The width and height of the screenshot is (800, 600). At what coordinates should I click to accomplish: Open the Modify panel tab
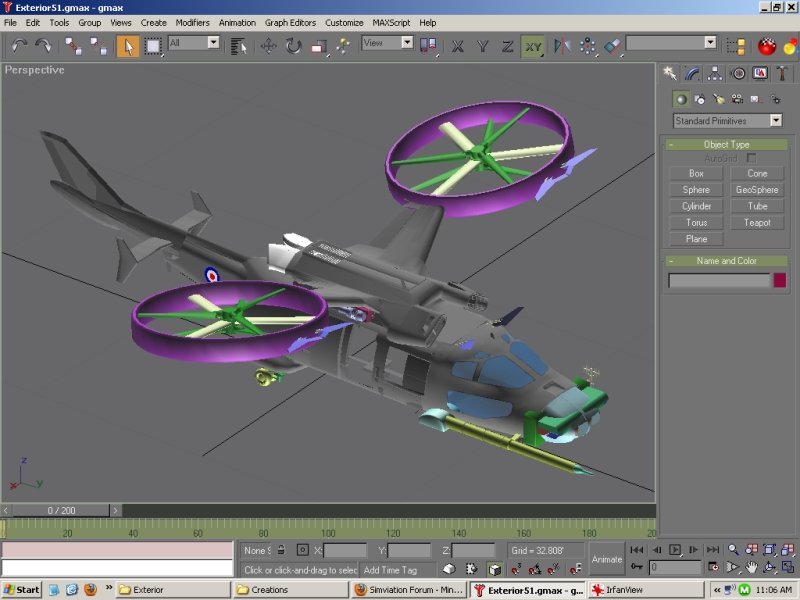point(692,73)
